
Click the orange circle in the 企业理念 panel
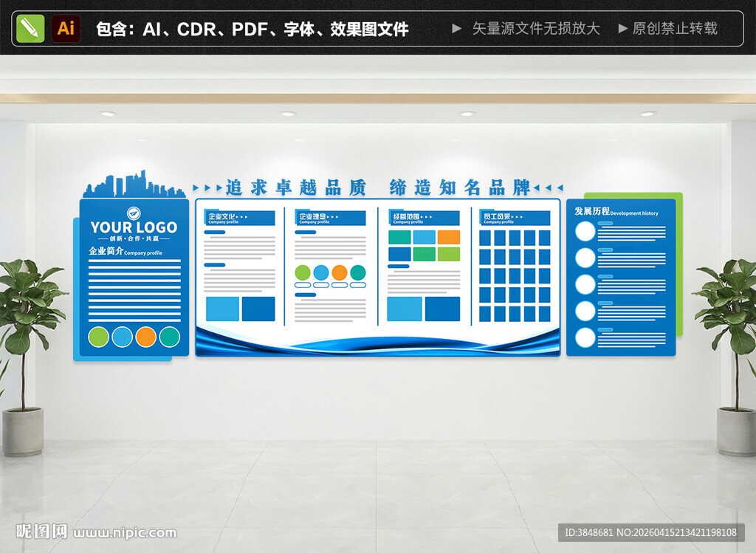(x=340, y=273)
